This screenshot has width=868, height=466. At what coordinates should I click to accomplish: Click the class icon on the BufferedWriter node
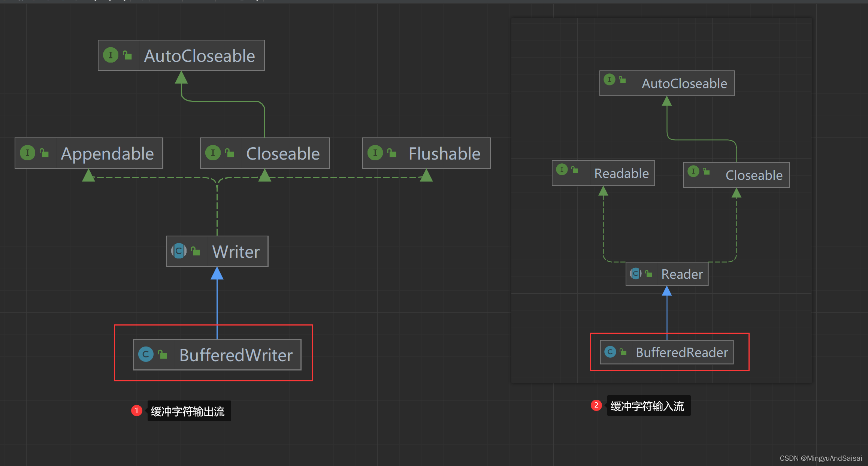146,354
